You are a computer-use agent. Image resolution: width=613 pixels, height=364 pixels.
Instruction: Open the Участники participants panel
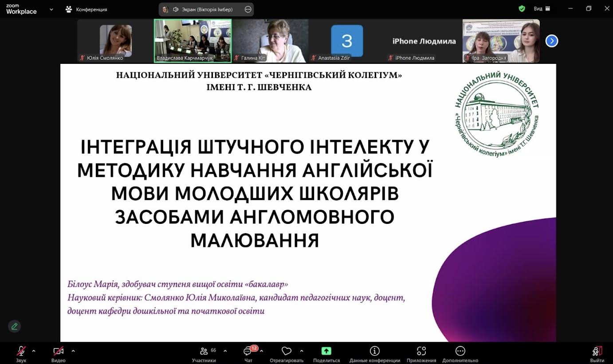pyautogui.click(x=204, y=353)
